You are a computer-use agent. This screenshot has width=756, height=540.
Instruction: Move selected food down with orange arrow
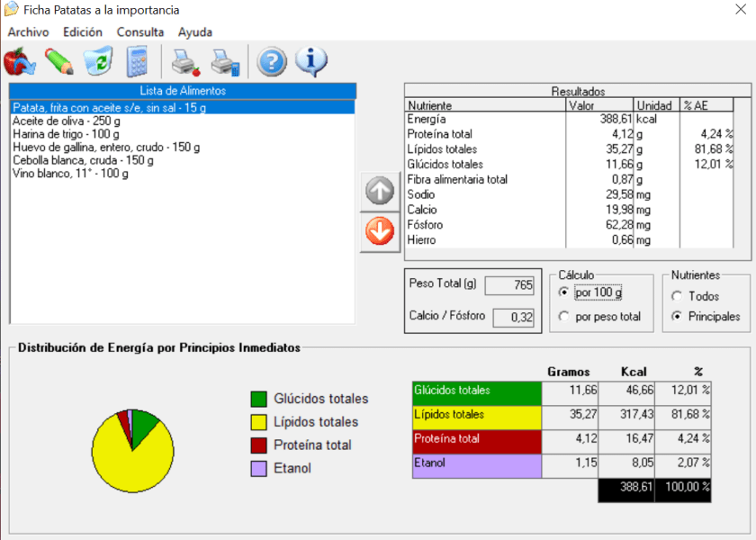pos(380,231)
